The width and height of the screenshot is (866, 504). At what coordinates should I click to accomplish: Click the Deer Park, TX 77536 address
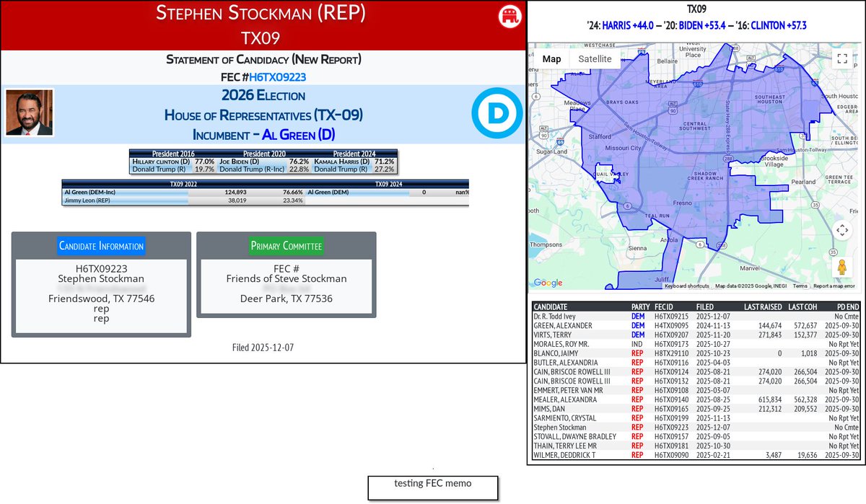pyautogui.click(x=287, y=299)
